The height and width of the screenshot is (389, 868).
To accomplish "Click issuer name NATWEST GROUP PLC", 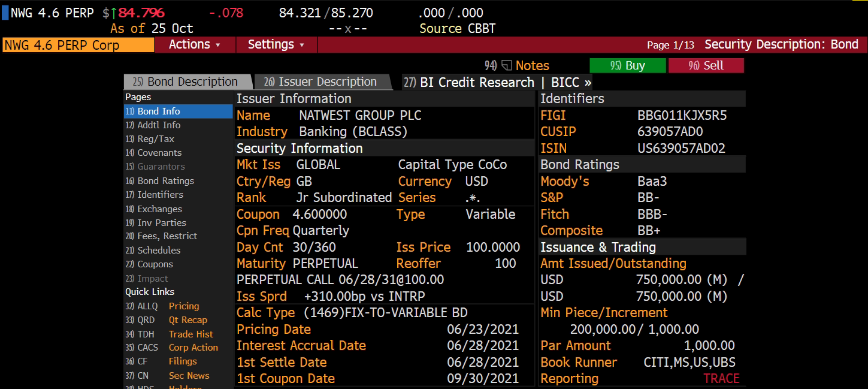I will [x=362, y=116].
